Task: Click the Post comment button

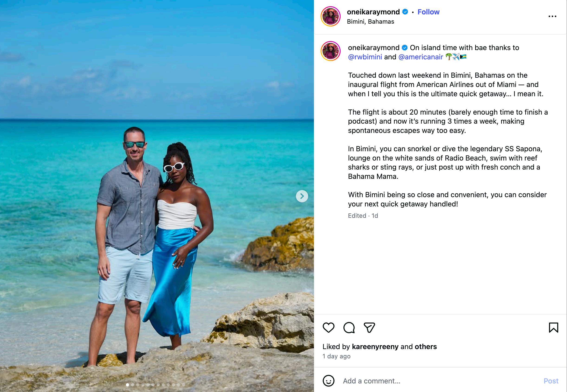Action: tap(551, 381)
